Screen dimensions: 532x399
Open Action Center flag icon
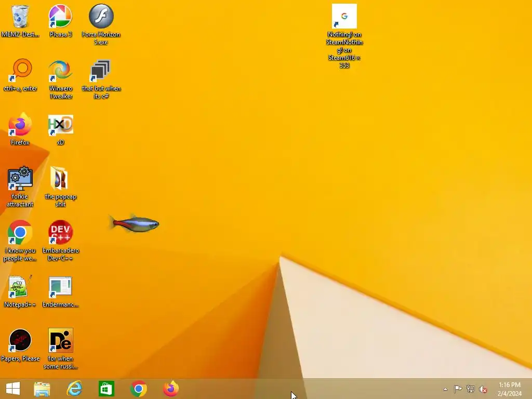[458, 389]
